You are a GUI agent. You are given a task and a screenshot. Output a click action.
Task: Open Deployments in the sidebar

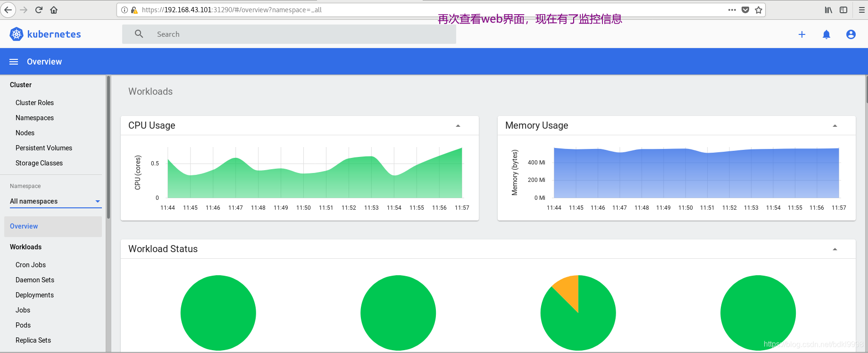pyautogui.click(x=34, y=295)
